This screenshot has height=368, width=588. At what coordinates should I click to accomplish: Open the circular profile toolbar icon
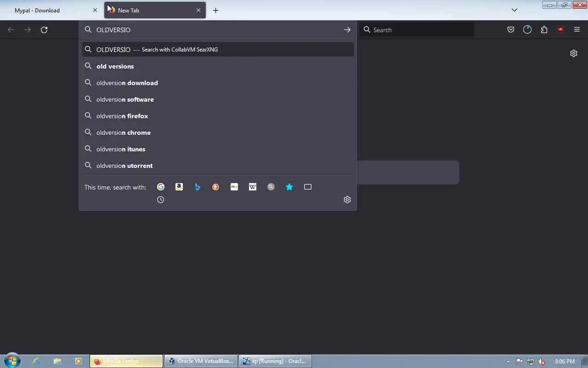527,30
